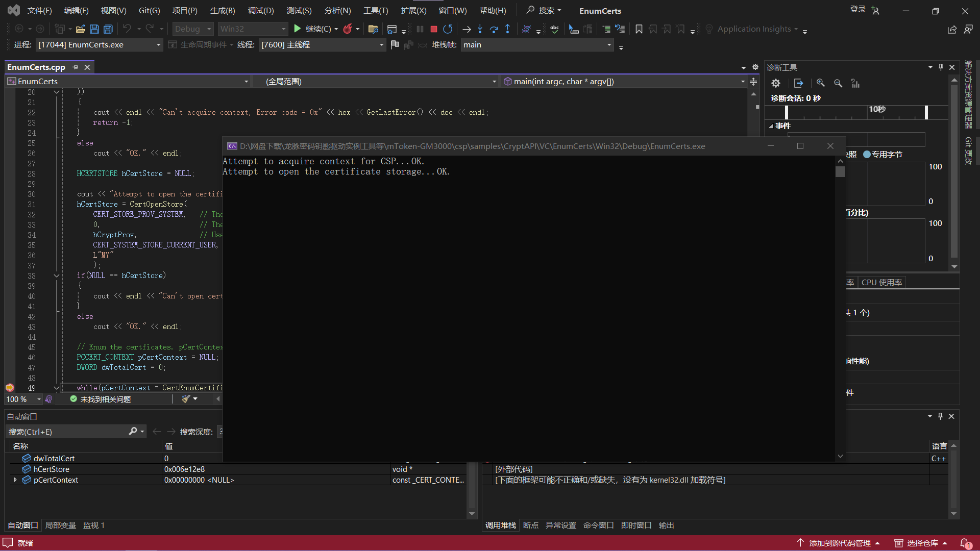This screenshot has width=980, height=551.
Task: Click the autos window search field
Action: [x=66, y=432]
